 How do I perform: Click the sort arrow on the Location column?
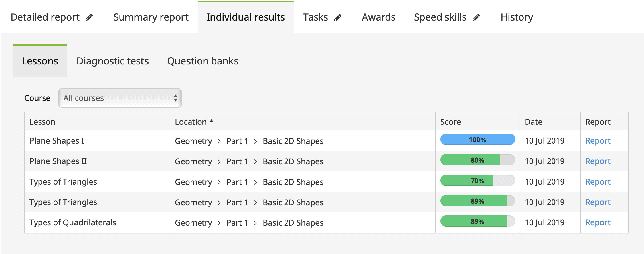coord(211,121)
